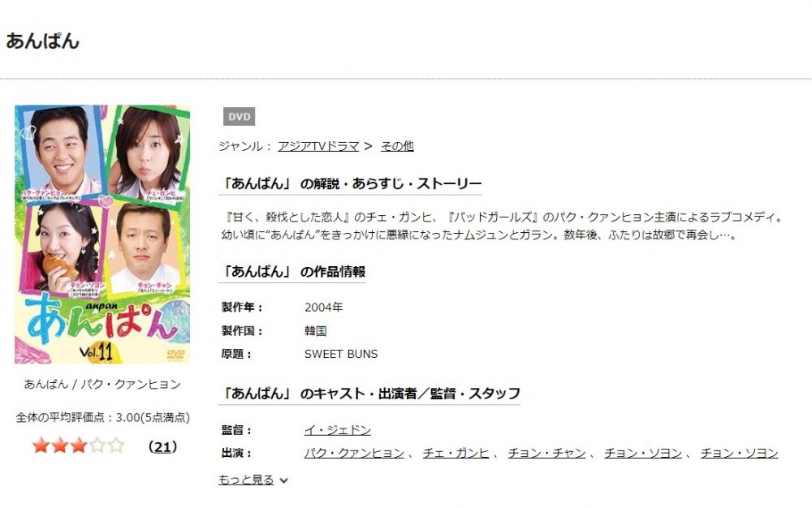This screenshot has height=508, width=812.
Task: Open the last チョン・ソヨン cast link
Action: pyautogui.click(x=740, y=453)
